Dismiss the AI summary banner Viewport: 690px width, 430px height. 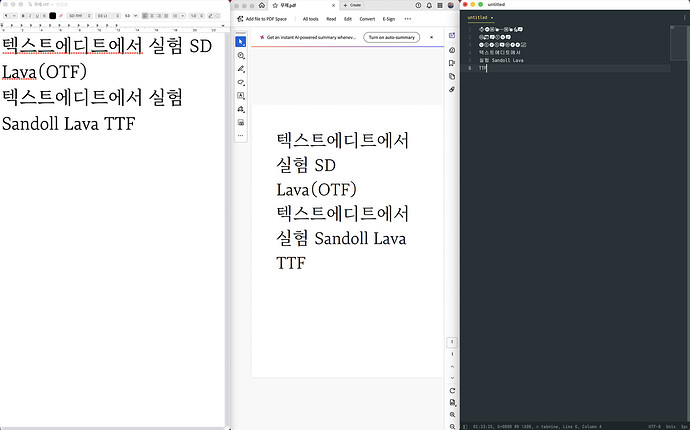431,37
